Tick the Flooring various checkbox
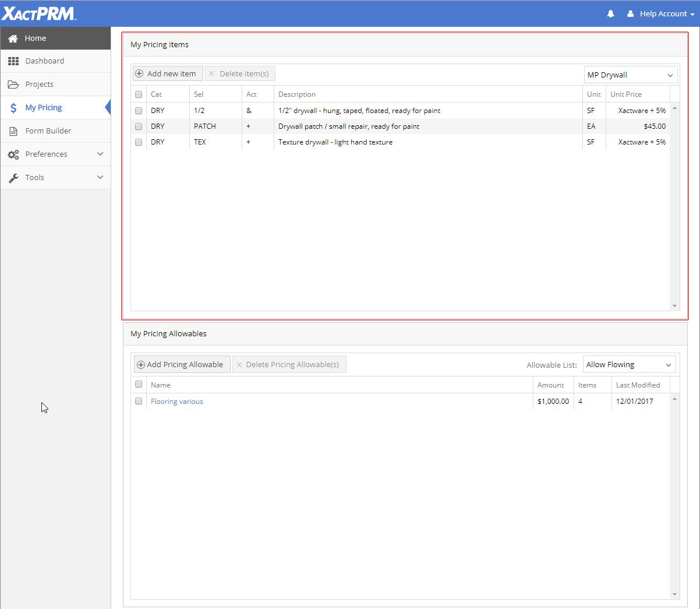 pyautogui.click(x=139, y=401)
